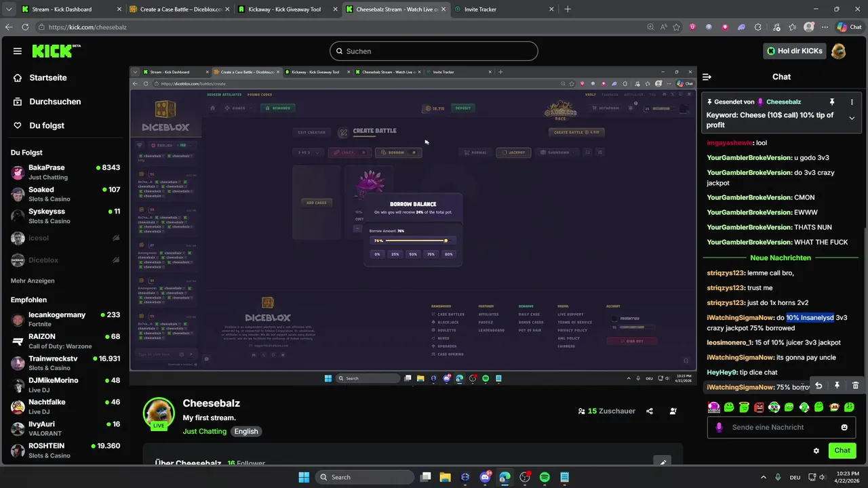
Task: Click the Suchen search field
Action: 434,51
